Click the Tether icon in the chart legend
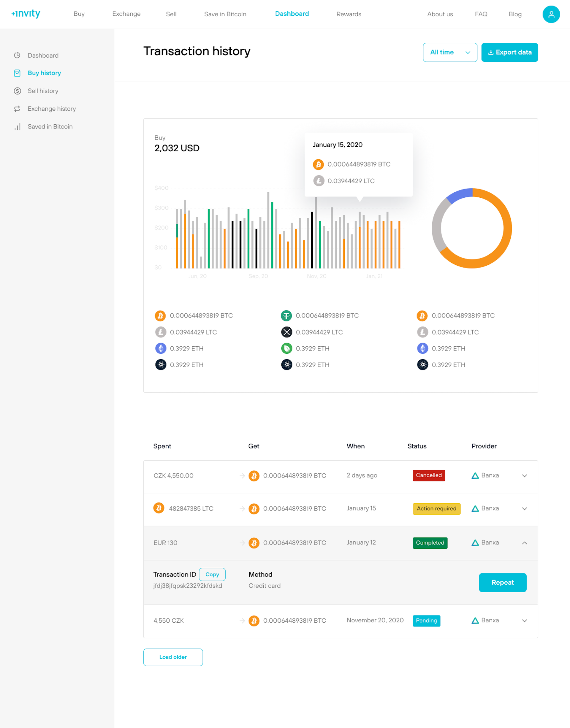This screenshot has width=570, height=728. (x=286, y=315)
